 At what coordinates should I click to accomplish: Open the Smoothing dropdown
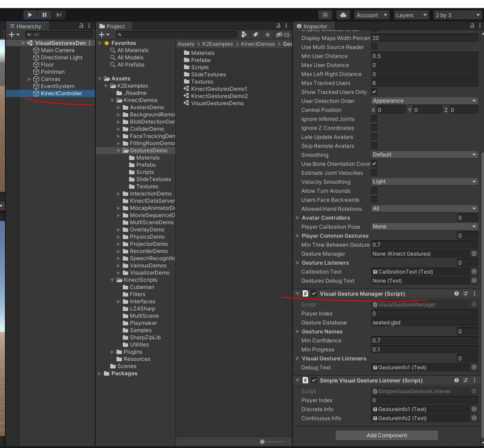[425, 155]
